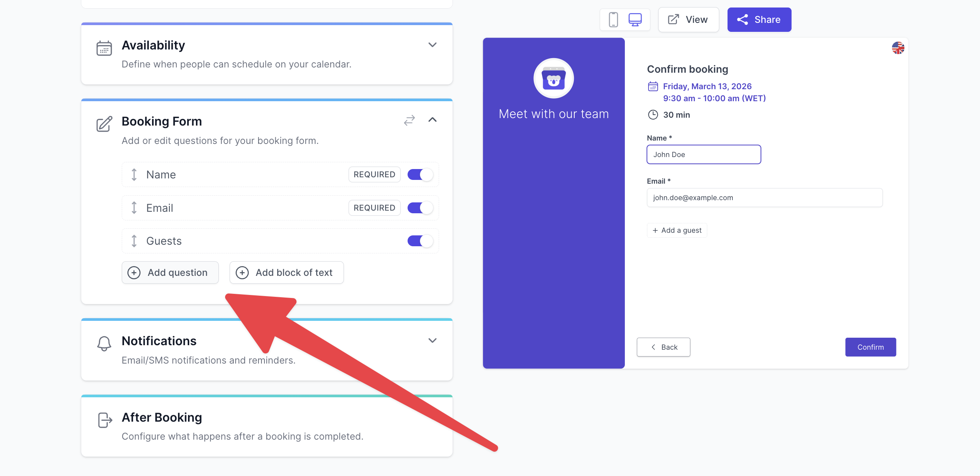
Task: Click the language flag icon
Action: click(x=898, y=48)
